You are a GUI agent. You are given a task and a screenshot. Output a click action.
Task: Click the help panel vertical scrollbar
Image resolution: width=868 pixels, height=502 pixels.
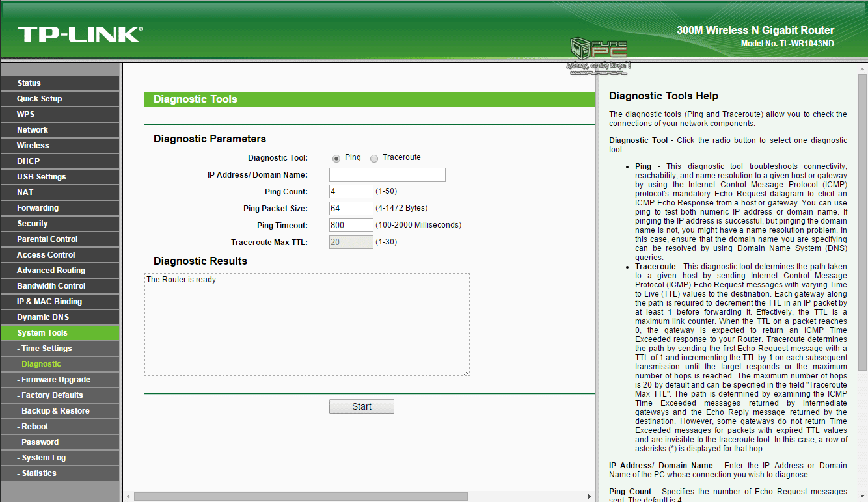pyautogui.click(x=862, y=221)
